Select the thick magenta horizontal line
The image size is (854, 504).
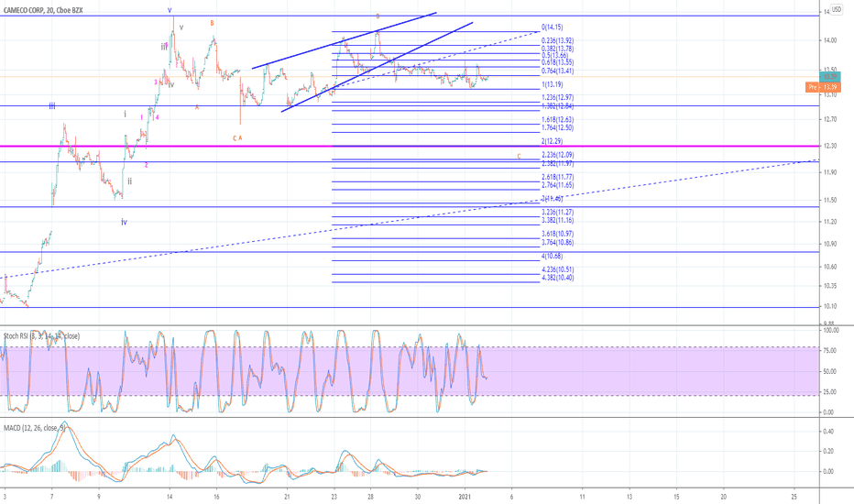coord(410,146)
